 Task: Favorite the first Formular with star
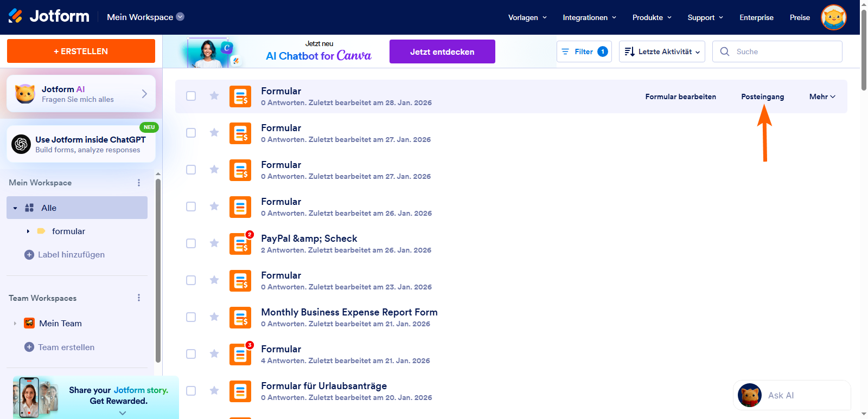214,96
